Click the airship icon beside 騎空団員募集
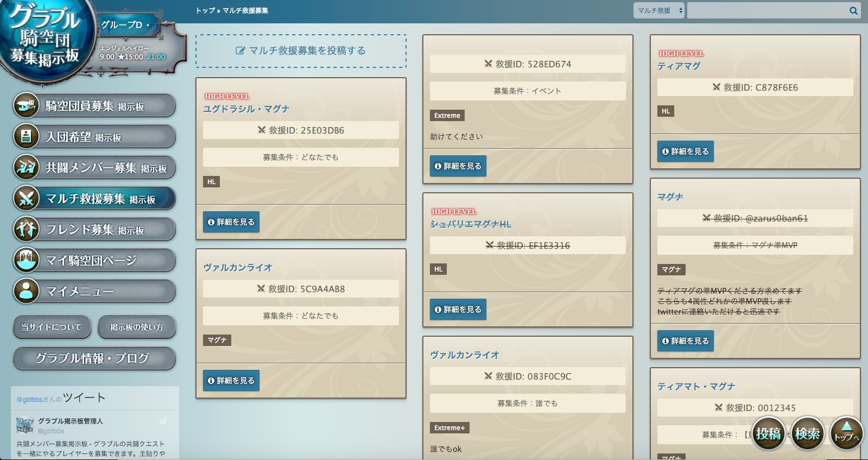This screenshot has height=460, width=868. pos(26,105)
